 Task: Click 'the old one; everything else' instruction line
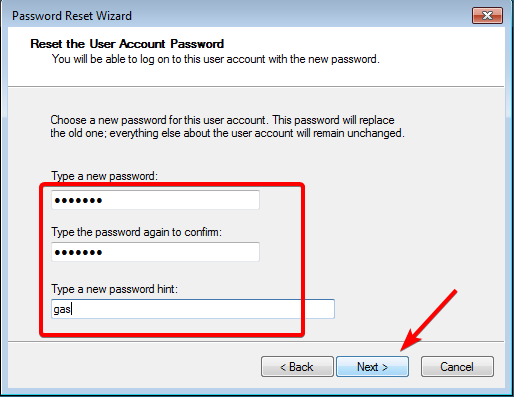(x=227, y=133)
